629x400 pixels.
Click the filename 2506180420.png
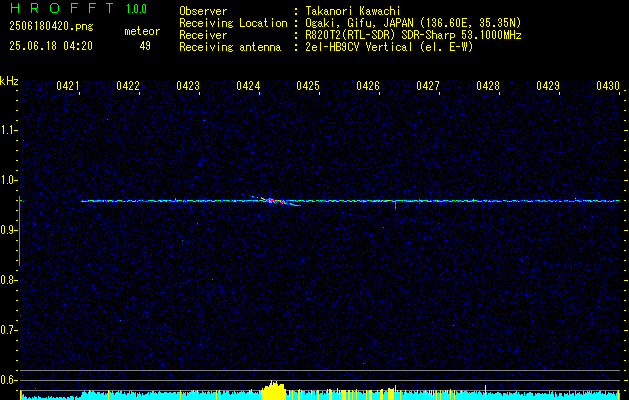(x=51, y=27)
